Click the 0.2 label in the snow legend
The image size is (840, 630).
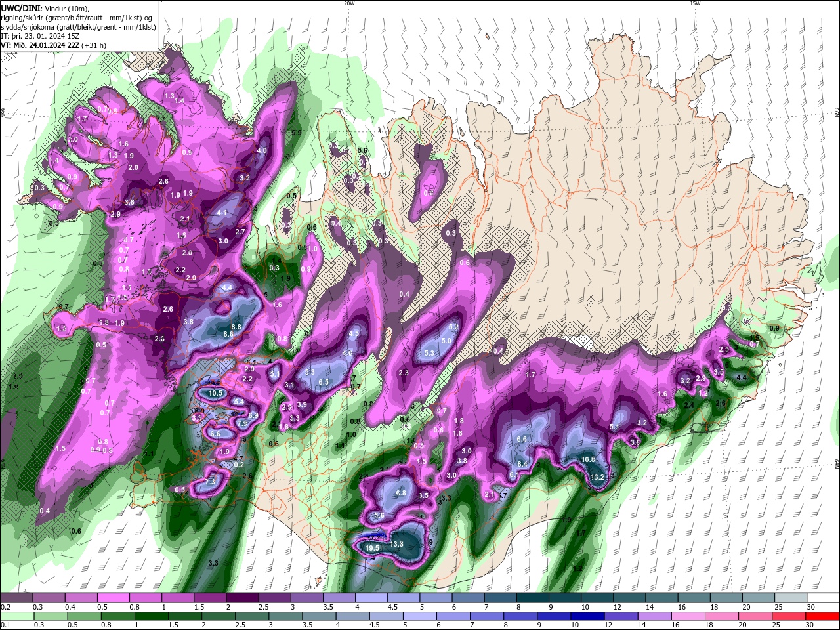tap(5, 607)
